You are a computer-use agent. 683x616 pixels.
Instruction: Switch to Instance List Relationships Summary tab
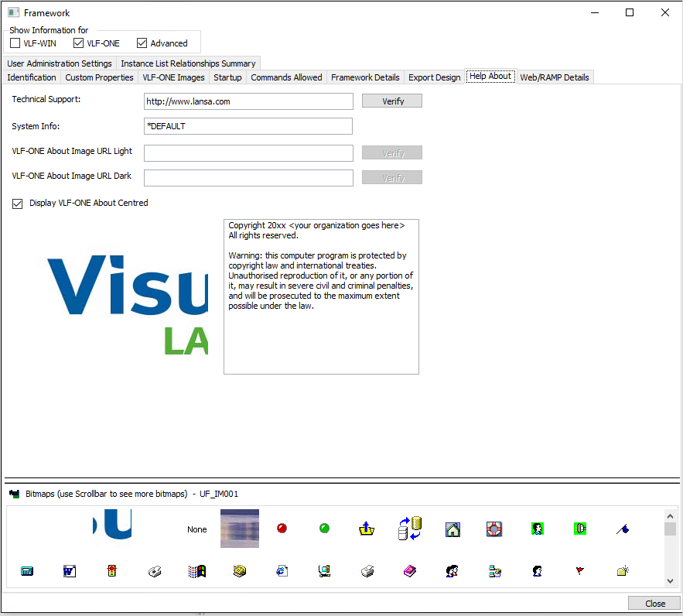(188, 63)
